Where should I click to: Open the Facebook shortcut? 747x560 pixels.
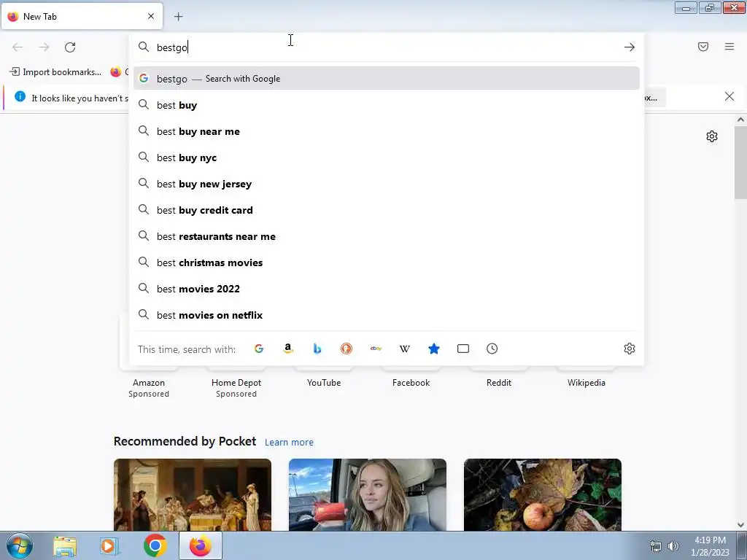pos(411,382)
